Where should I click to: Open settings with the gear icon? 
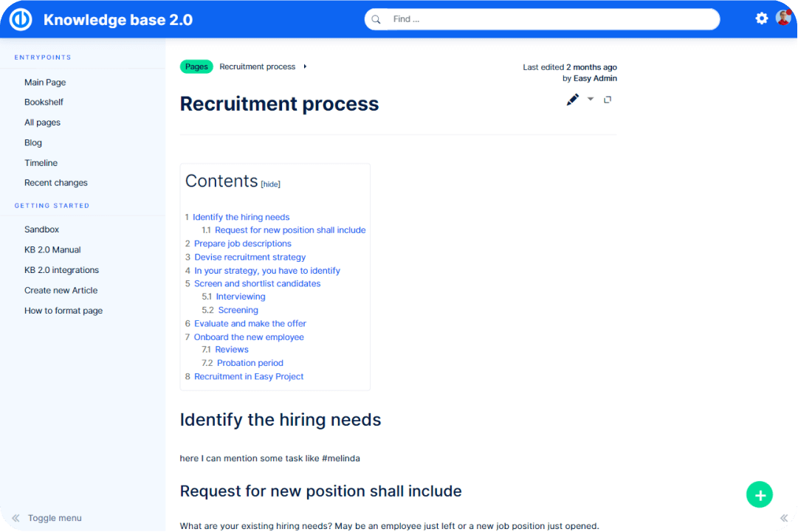click(762, 18)
